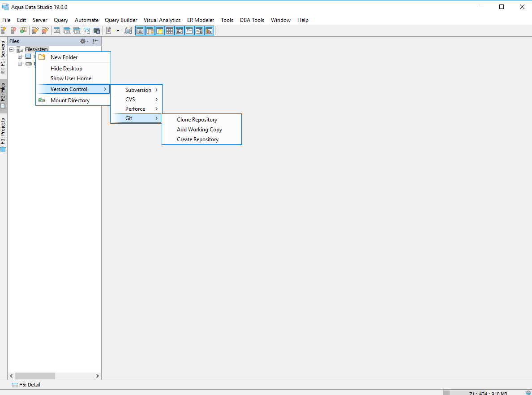
Task: Click the register server icon with plus sign
Action: coord(3,30)
